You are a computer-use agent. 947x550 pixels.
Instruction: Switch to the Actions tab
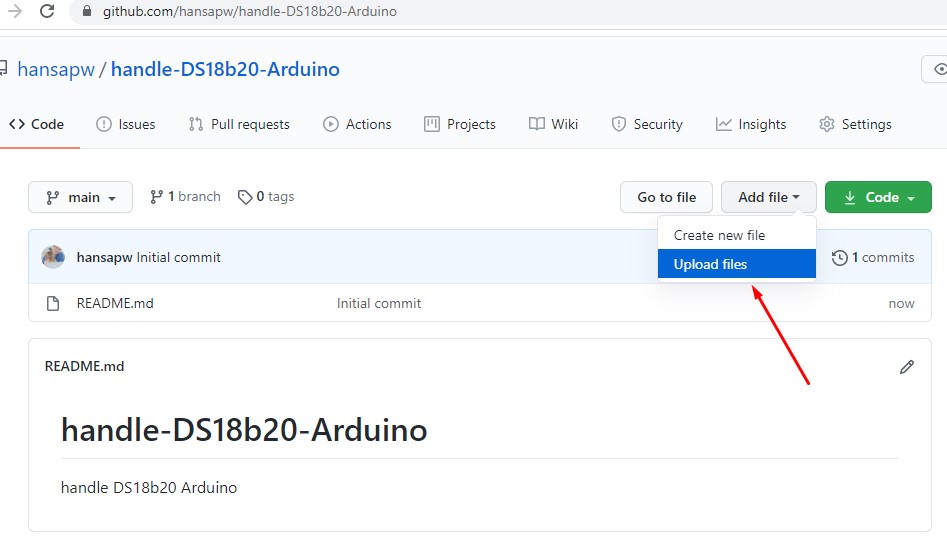(x=357, y=124)
